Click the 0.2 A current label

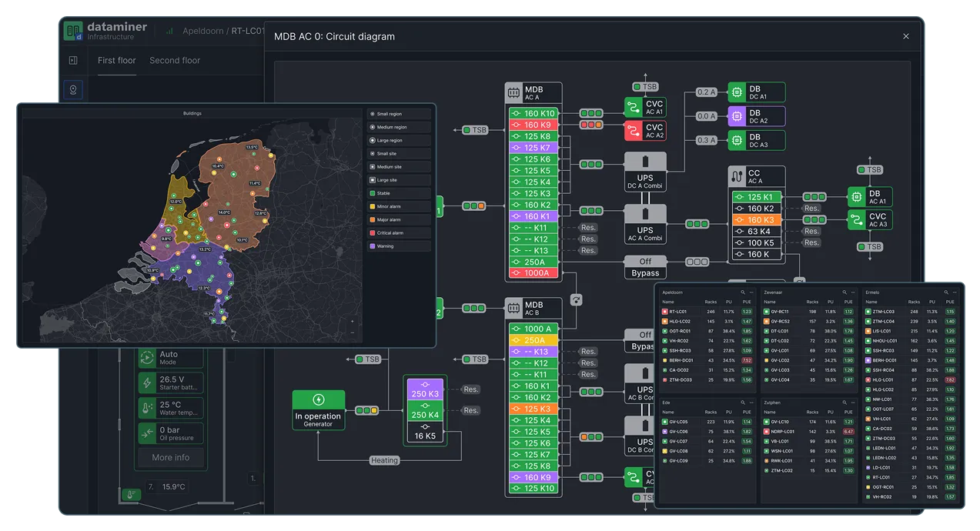(x=706, y=92)
